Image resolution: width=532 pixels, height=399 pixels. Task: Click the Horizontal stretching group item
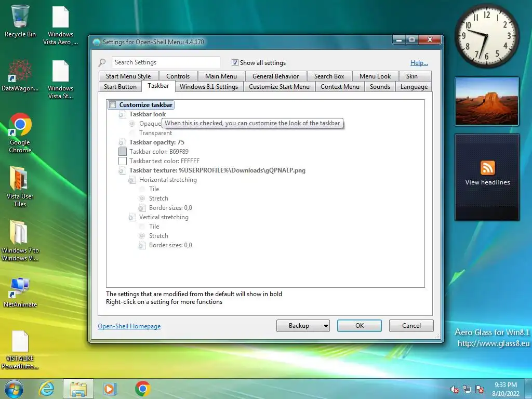[168, 180]
